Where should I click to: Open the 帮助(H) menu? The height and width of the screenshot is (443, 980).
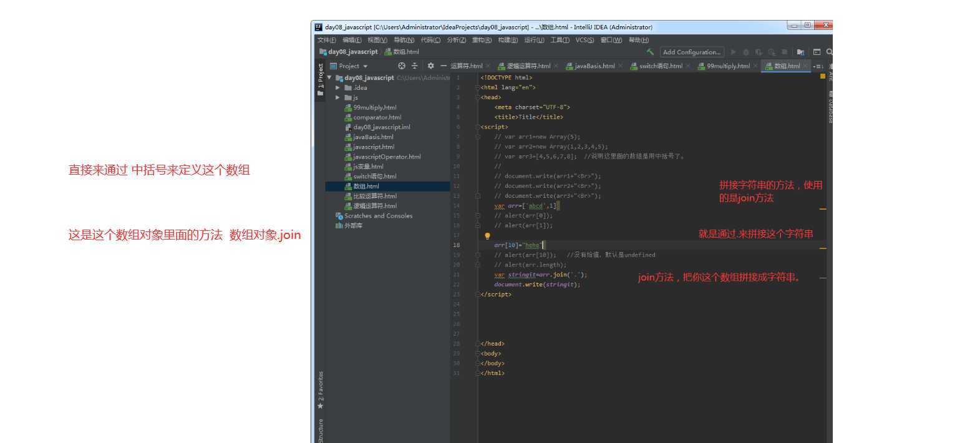tap(638, 39)
